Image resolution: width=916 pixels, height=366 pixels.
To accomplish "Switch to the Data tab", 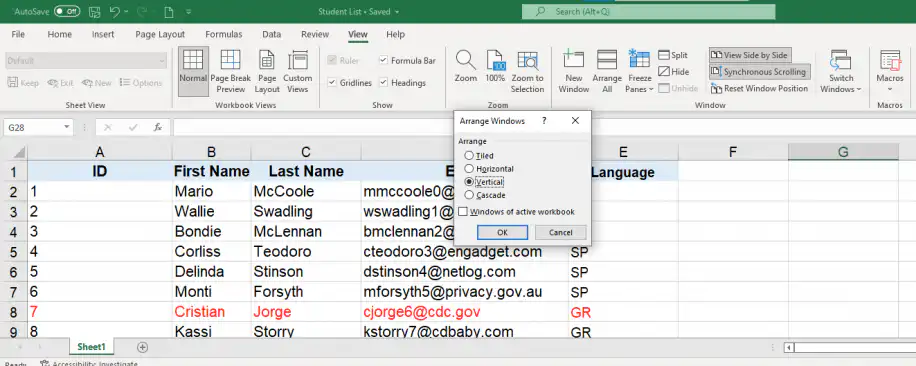I will click(x=272, y=34).
